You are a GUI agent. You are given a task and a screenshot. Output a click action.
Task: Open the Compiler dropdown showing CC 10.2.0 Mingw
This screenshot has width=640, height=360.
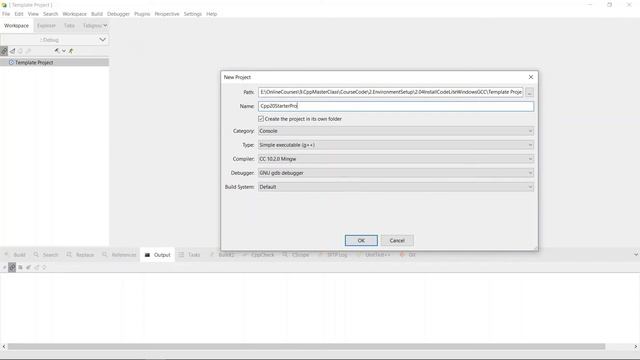396,159
